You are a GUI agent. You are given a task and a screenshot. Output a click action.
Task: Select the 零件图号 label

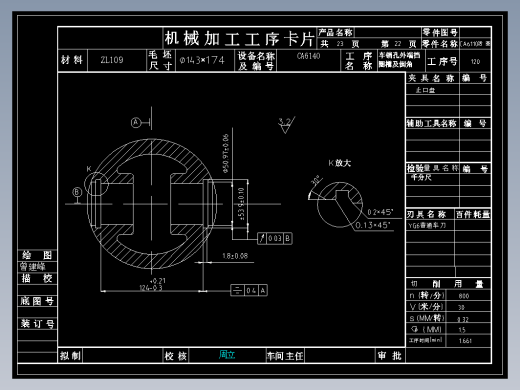(x=440, y=32)
